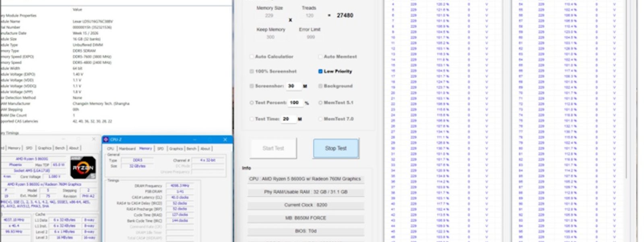The image size is (644, 242).
Task: Close the front CPU-Z Memory window
Action: 225,140
